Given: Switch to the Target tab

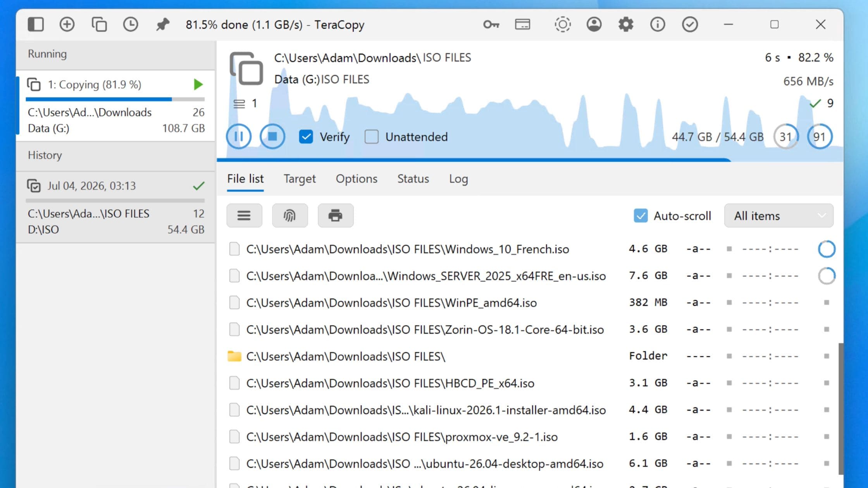Looking at the screenshot, I should click(x=300, y=179).
